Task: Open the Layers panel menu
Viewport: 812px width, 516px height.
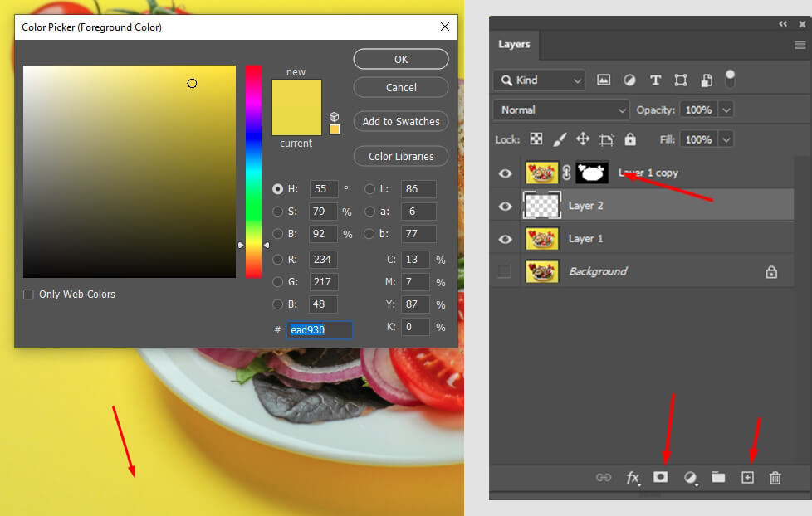Action: (x=800, y=45)
